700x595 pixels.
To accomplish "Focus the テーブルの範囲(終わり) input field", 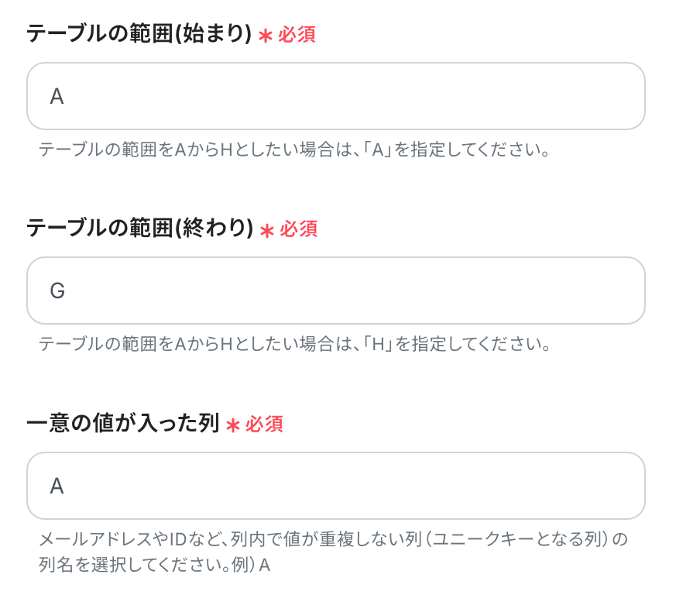I will coord(336,291).
